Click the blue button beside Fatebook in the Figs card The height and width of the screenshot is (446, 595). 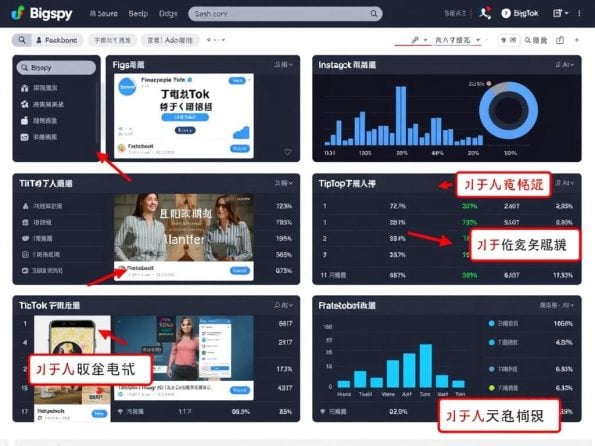(240, 148)
